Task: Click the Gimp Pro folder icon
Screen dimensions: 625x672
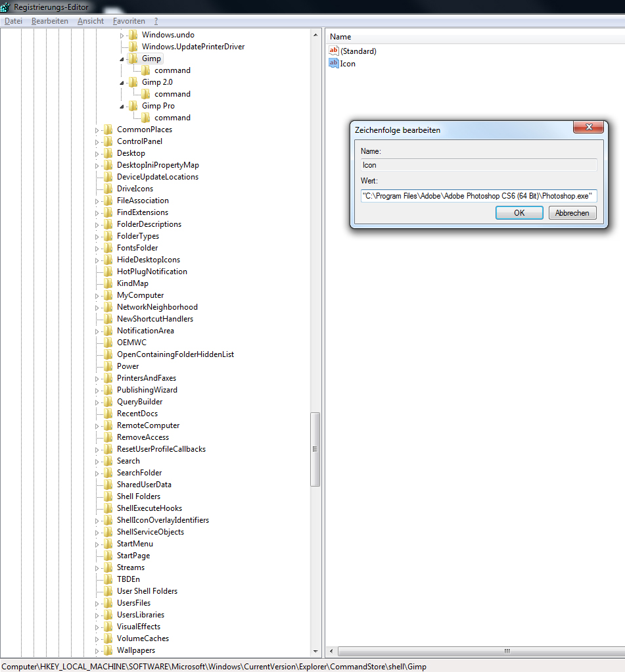Action: click(x=133, y=105)
